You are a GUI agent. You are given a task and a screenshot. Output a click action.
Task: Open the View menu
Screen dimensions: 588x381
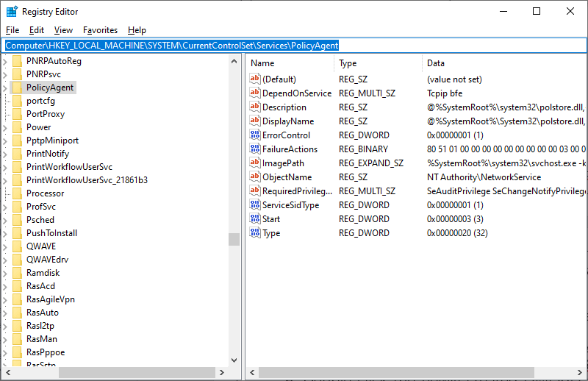click(63, 30)
